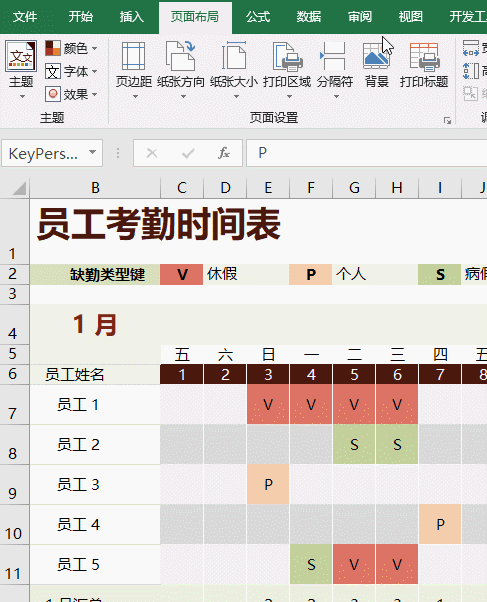Click the select-all corner triangle
This screenshot has width=487, height=602.
point(19,188)
